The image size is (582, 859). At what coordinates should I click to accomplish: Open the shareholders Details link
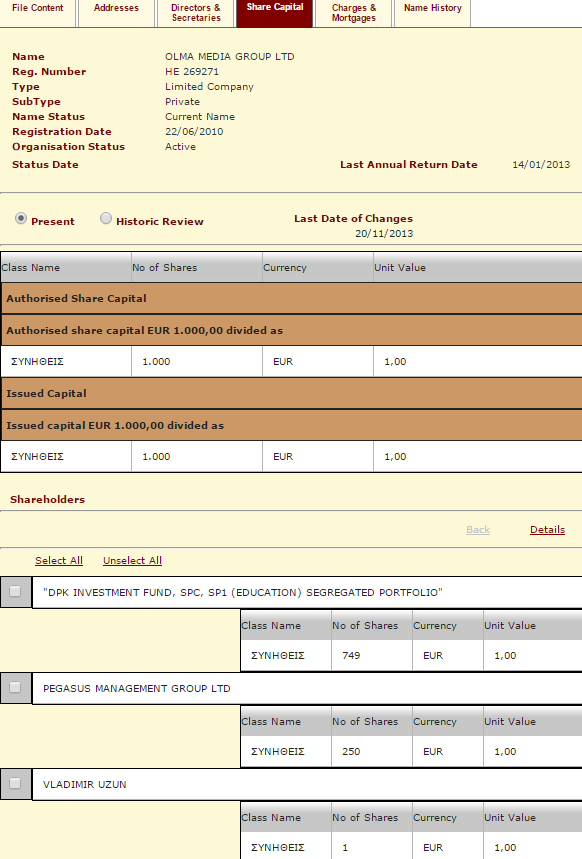point(547,530)
